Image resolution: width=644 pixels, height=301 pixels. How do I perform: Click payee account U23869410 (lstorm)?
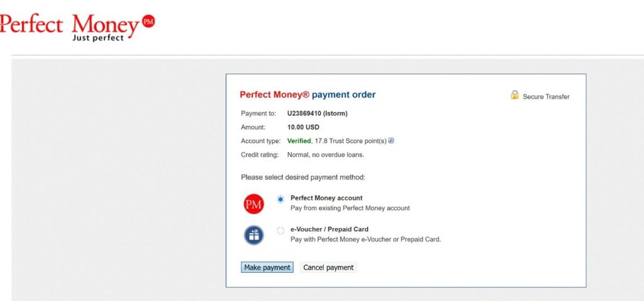click(317, 113)
